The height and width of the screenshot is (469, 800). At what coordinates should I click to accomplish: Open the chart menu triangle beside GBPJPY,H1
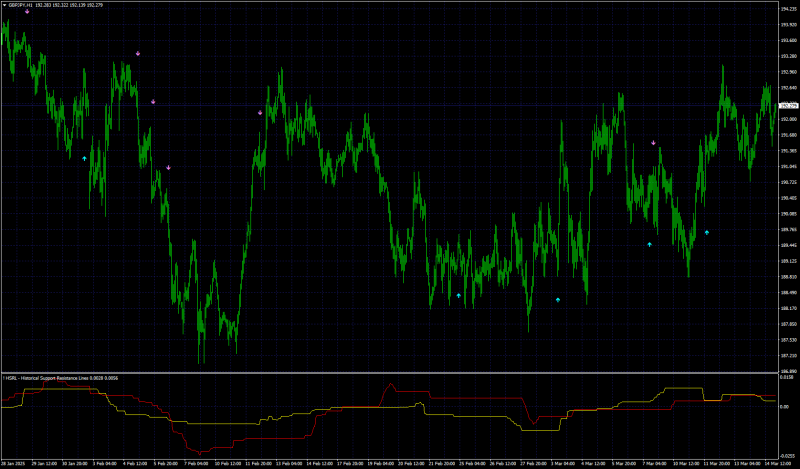tap(4, 5)
